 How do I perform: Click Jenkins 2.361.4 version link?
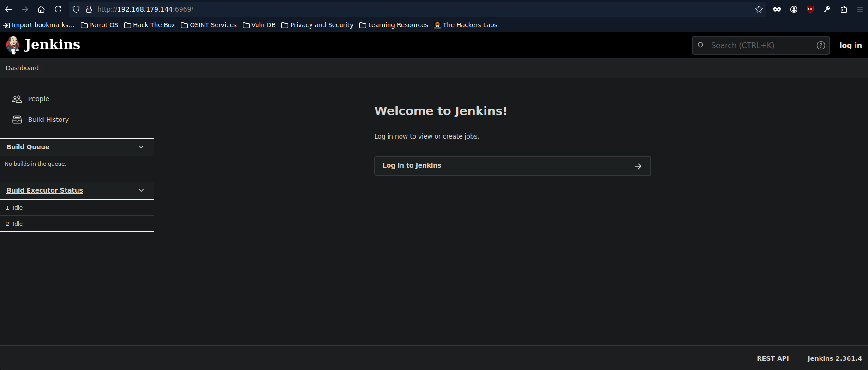[834, 358]
